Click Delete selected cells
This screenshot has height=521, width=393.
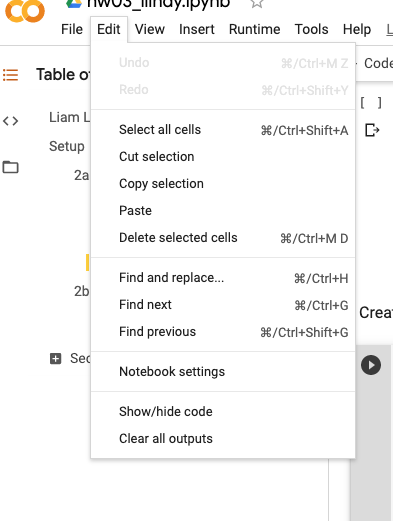(x=223, y=238)
